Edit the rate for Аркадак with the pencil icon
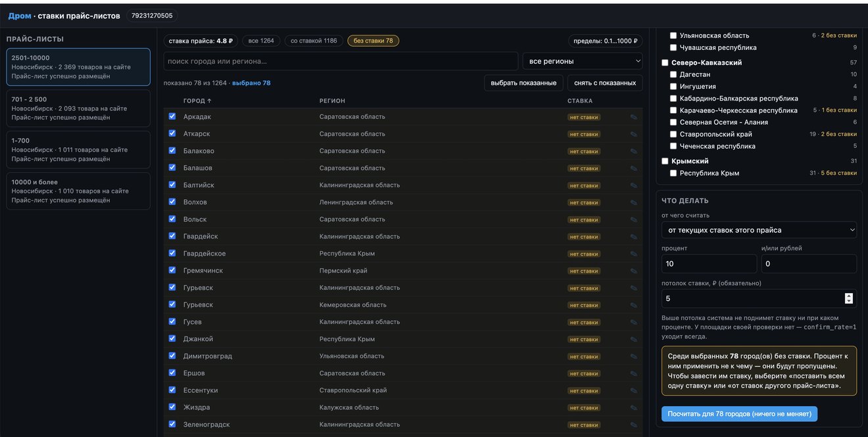868x437 pixels. point(634,117)
